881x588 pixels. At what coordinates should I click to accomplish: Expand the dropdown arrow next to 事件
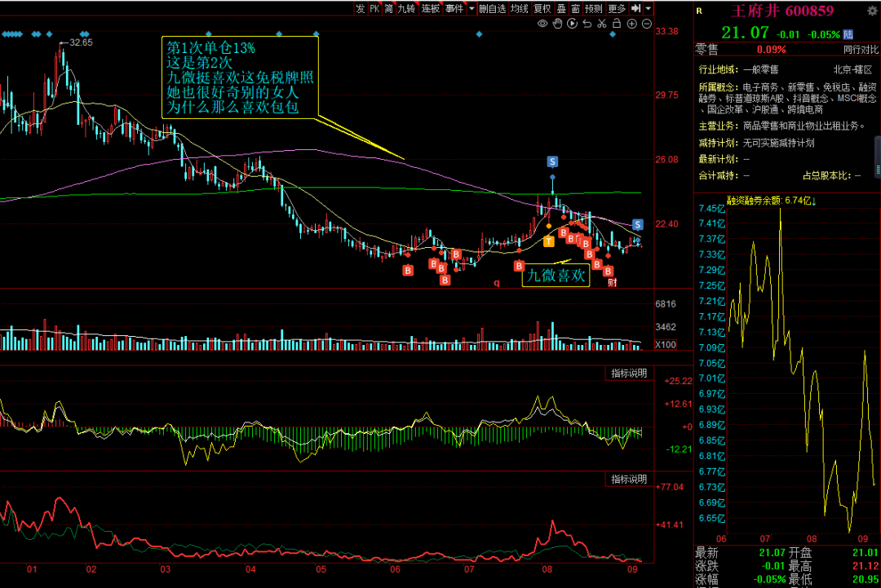[471, 8]
